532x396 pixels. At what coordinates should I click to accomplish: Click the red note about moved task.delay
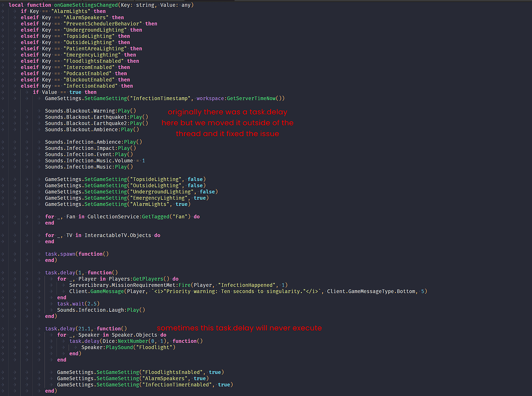pyautogui.click(x=227, y=123)
